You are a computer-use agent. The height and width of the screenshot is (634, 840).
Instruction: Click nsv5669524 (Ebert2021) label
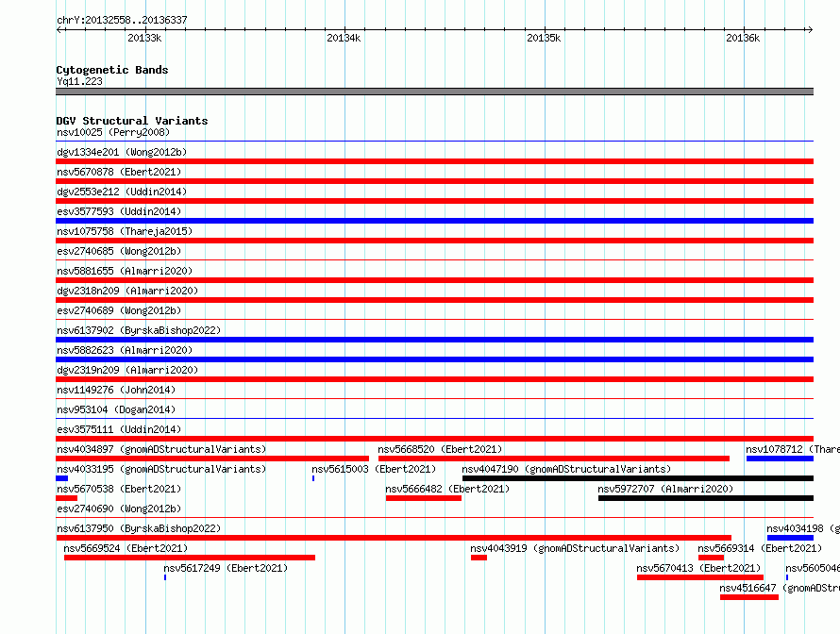[x=126, y=548]
